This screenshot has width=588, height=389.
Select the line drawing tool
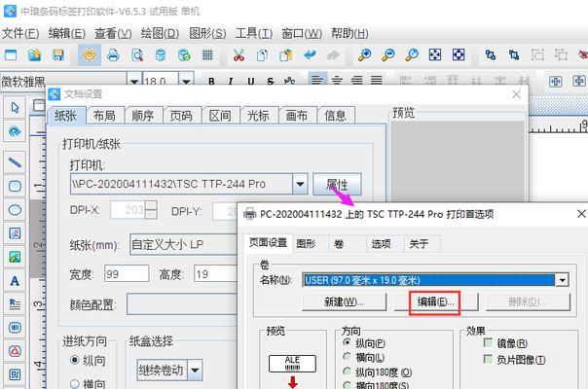15,162
